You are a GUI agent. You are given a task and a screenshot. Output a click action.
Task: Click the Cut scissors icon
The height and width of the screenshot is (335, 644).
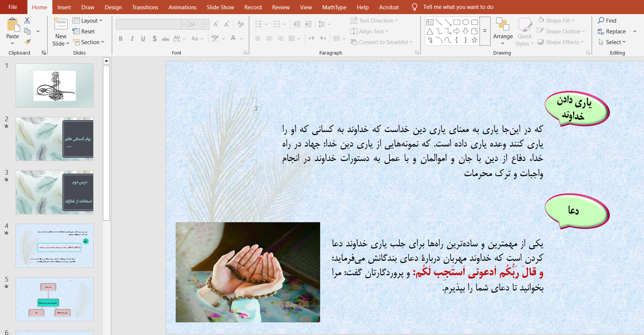pos(27,21)
